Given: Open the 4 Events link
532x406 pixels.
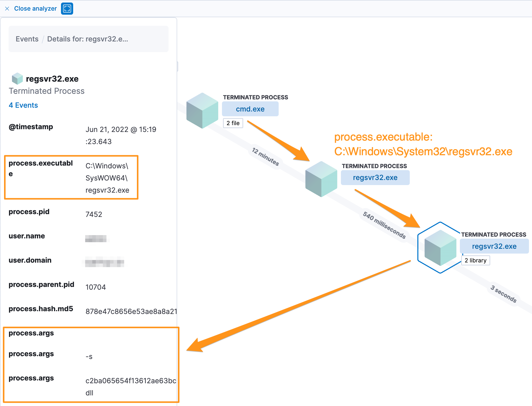Looking at the screenshot, I should coord(23,105).
